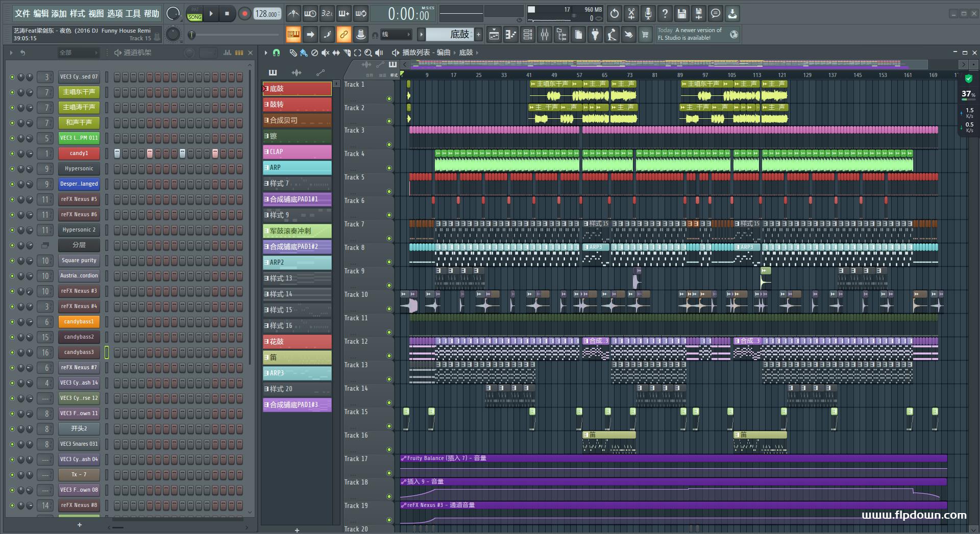Select the playlist slice tool
The width and height of the screenshot is (980, 534).
coord(347,53)
